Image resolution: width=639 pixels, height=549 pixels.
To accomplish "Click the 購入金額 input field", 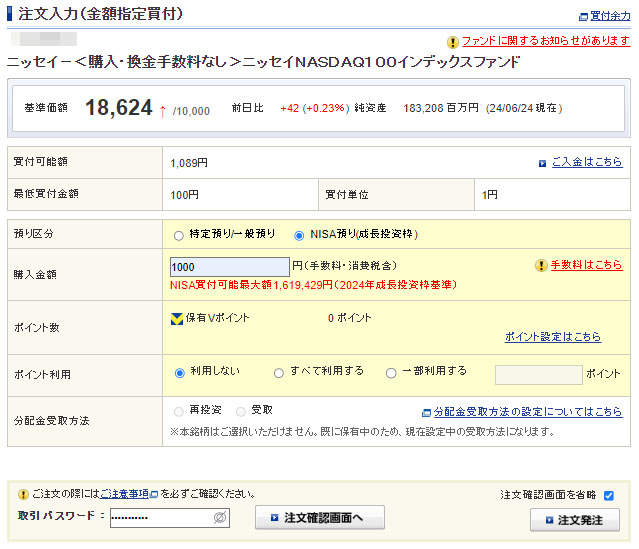I will pos(229,267).
